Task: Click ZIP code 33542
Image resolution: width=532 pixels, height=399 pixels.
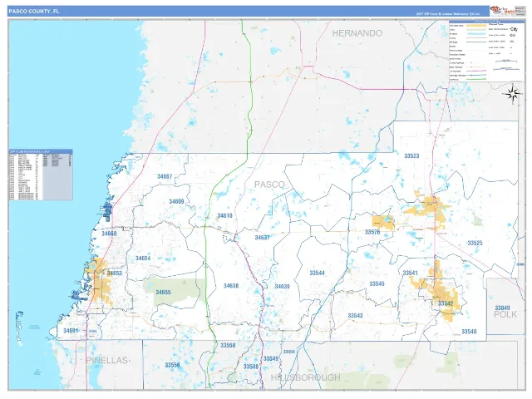Action: [446, 303]
